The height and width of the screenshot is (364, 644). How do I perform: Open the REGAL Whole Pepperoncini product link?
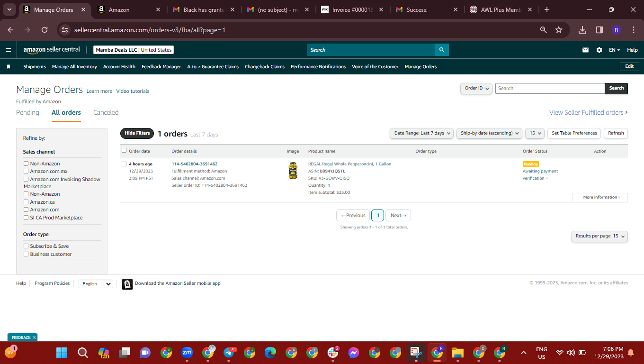[x=350, y=164]
